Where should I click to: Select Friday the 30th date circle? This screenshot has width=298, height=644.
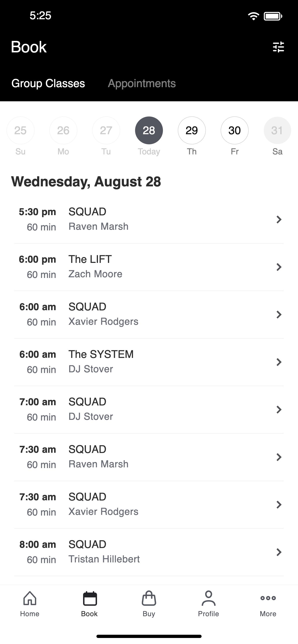coord(234,130)
